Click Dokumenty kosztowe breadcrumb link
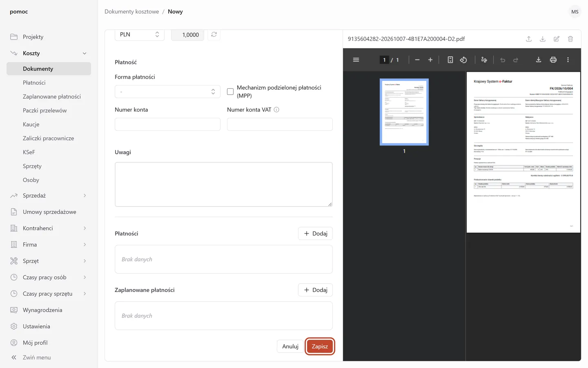588x368 pixels. coord(131,11)
